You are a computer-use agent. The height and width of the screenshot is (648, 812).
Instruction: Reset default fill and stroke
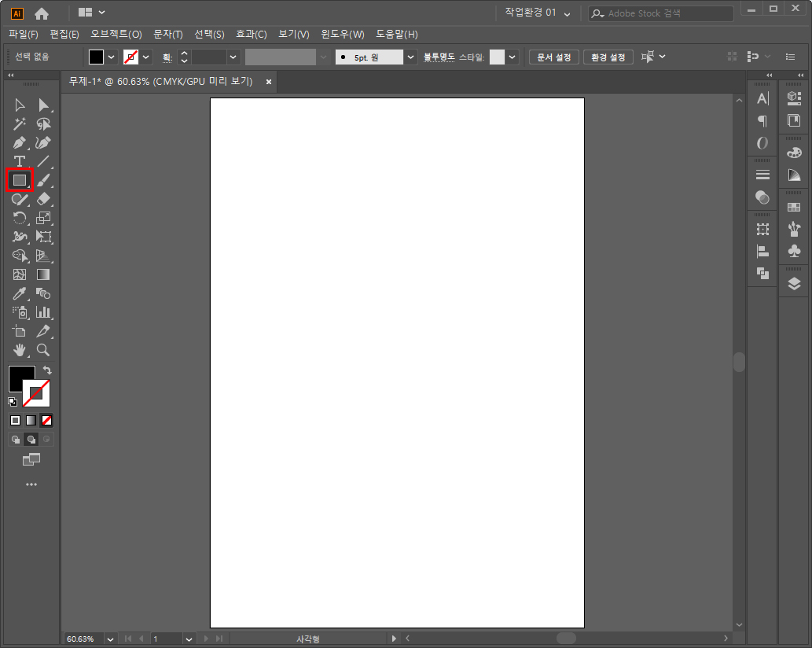pyautogui.click(x=13, y=401)
